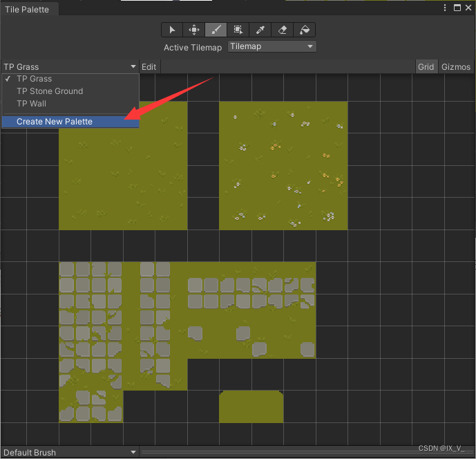The width and height of the screenshot is (476, 459).
Task: Open the Active Tilemap dropdown
Action: [272, 46]
